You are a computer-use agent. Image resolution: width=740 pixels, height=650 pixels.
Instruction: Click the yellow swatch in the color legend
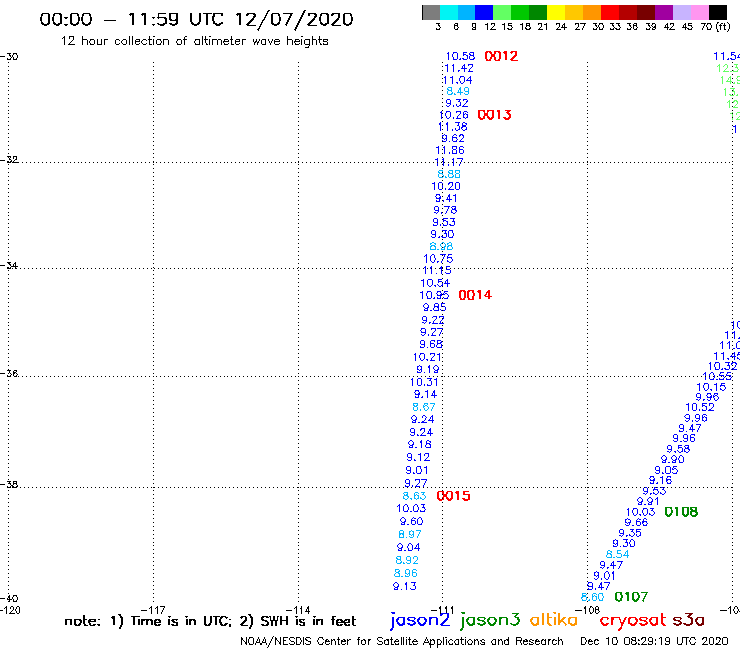point(555,12)
